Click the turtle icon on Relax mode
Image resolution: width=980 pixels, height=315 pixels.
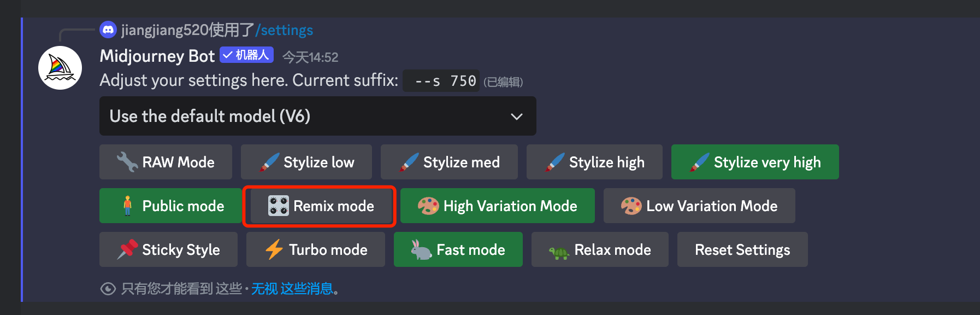(559, 252)
